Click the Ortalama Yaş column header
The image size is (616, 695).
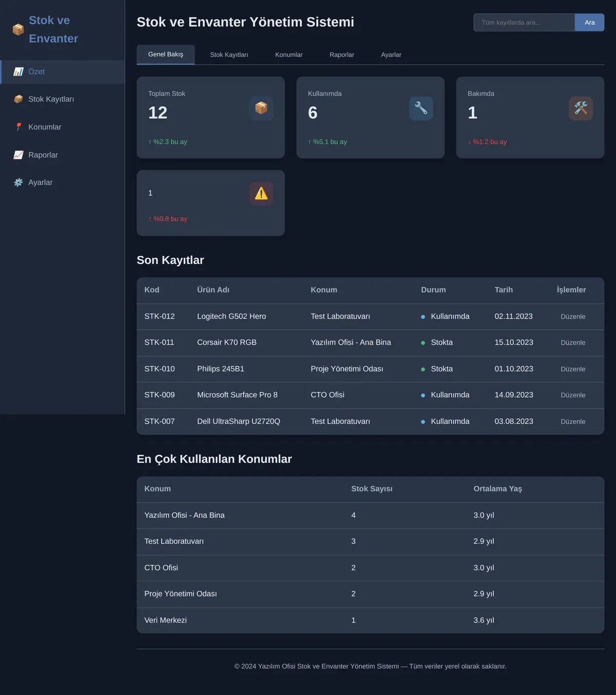(x=497, y=489)
